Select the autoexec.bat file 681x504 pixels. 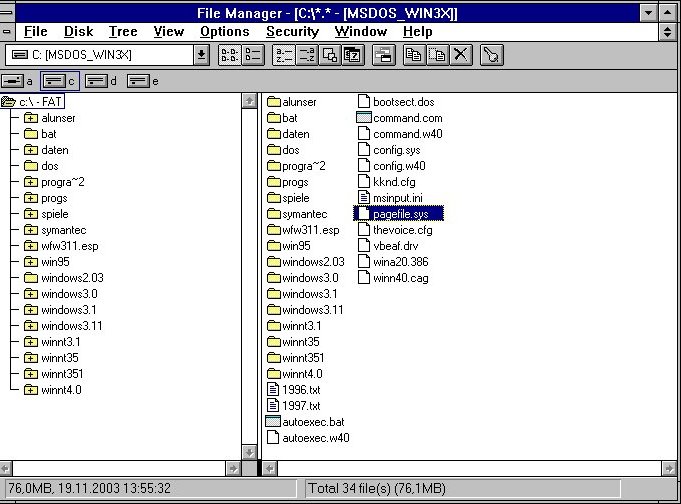tap(313, 422)
